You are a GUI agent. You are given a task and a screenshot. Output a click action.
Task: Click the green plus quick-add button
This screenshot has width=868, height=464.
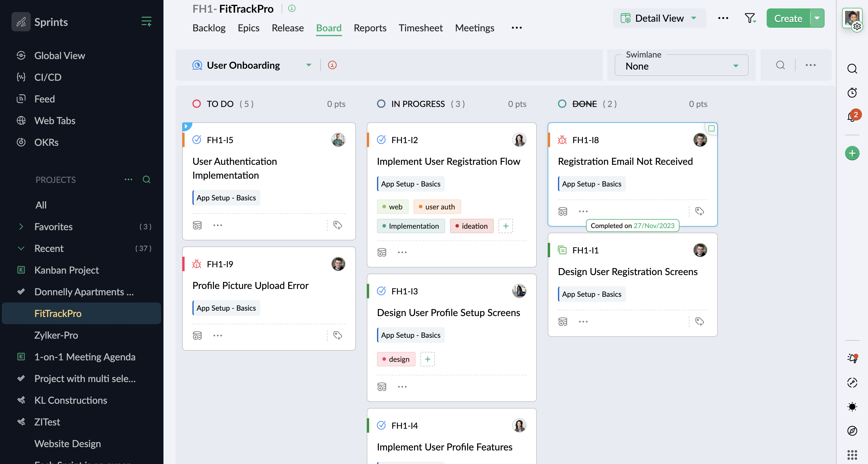(x=852, y=154)
